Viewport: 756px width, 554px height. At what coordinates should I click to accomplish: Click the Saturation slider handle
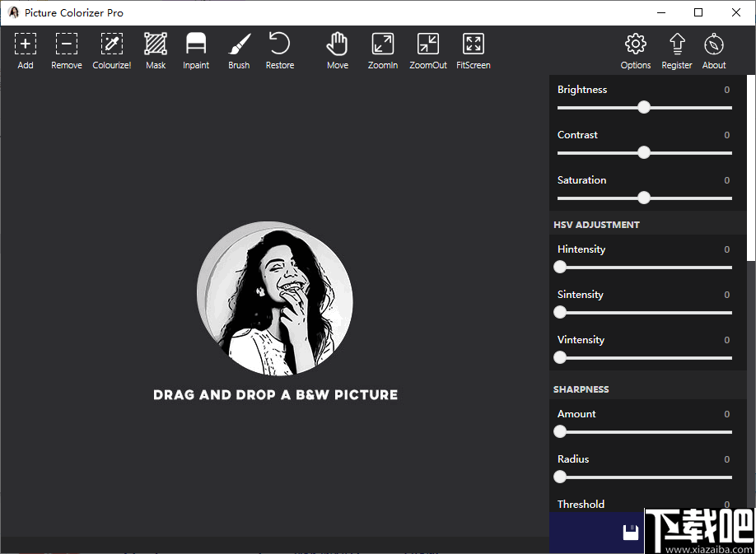click(x=644, y=198)
